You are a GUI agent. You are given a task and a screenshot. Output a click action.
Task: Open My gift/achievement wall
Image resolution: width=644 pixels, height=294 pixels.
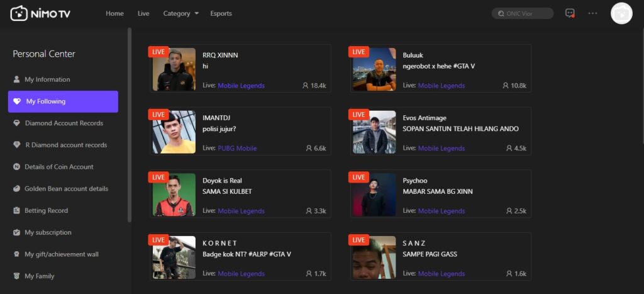click(x=63, y=254)
